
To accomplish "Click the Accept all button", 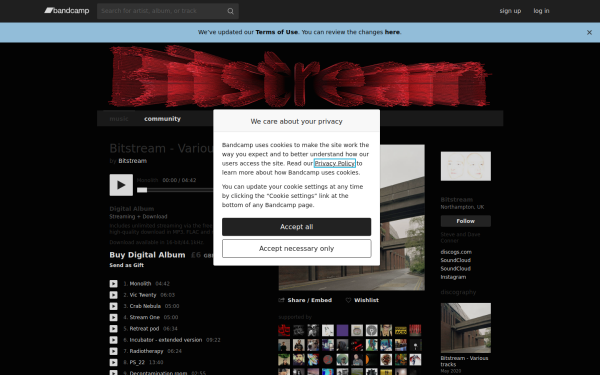I will [x=297, y=227].
